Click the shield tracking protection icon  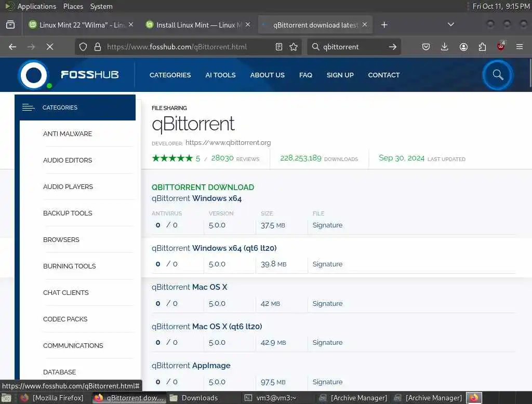83,47
